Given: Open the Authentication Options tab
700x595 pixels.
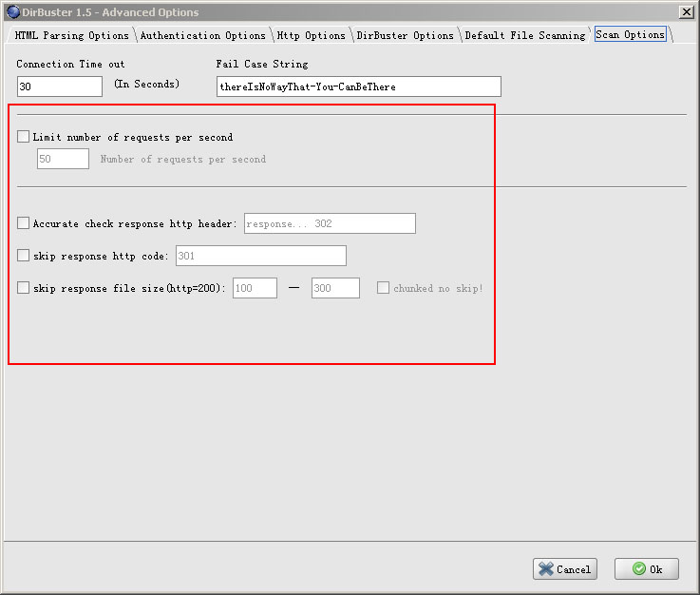Looking at the screenshot, I should (x=203, y=35).
